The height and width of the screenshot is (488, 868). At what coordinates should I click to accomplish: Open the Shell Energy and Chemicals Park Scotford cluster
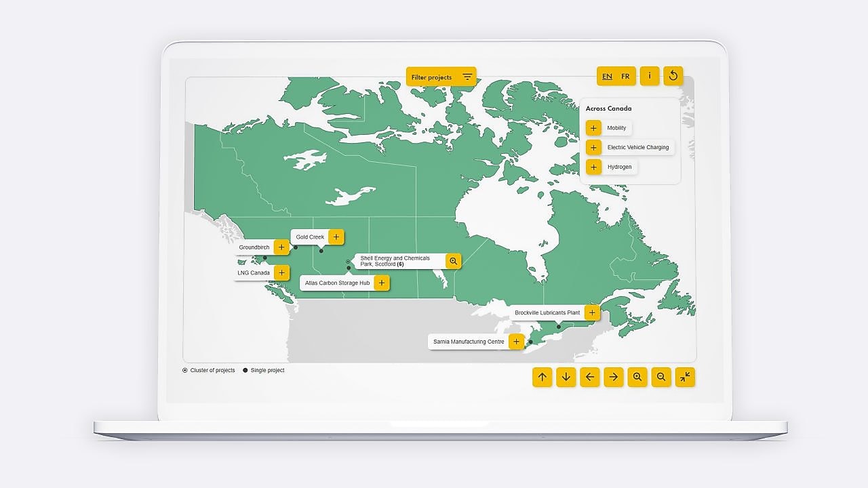pos(453,261)
